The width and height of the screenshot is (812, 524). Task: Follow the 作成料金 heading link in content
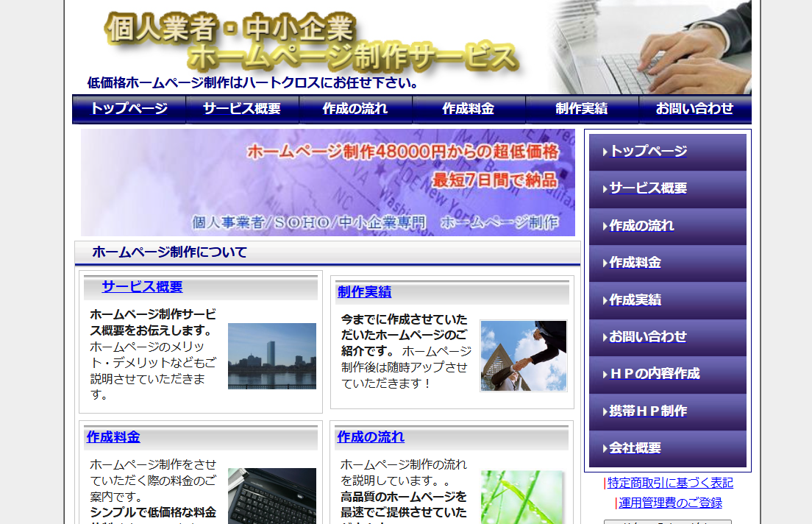tap(113, 437)
